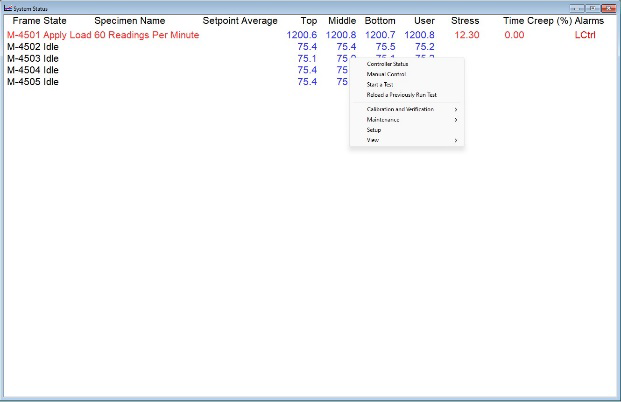
Task: Click the Setpoint column header
Action: pos(222,21)
